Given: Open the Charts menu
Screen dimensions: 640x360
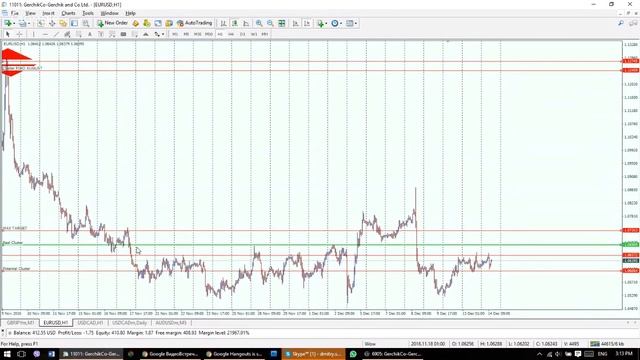Looking at the screenshot, I should click(68, 13).
